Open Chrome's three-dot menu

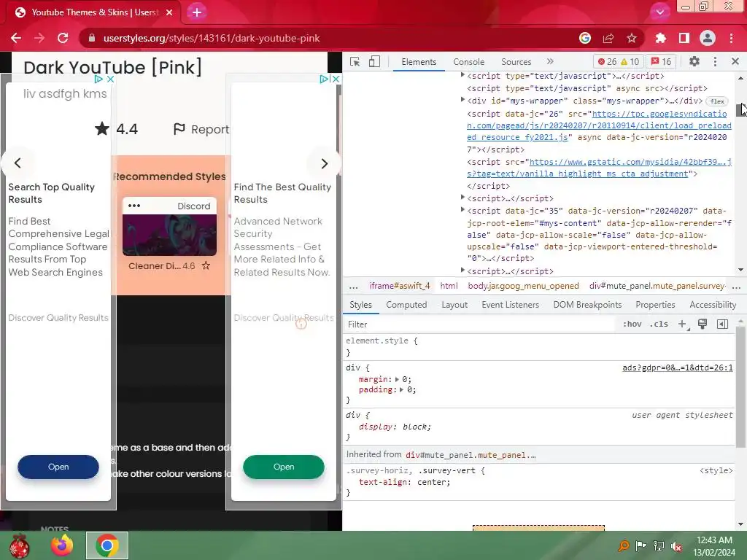pos(731,38)
